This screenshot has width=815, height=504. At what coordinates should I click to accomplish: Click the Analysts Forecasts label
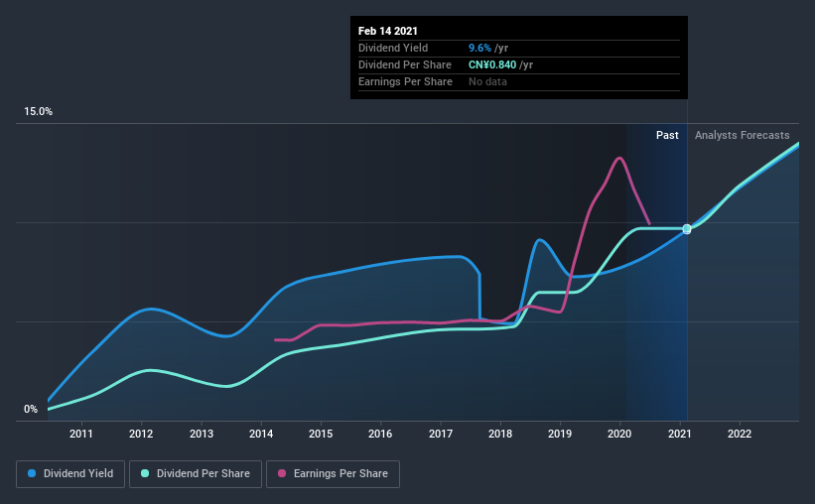click(743, 136)
